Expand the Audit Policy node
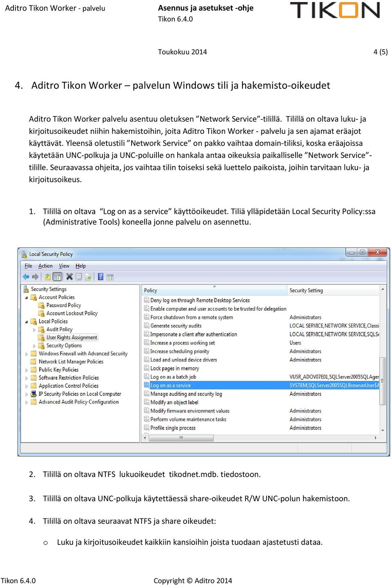The height and width of the screenshot is (585, 392). click(34, 329)
